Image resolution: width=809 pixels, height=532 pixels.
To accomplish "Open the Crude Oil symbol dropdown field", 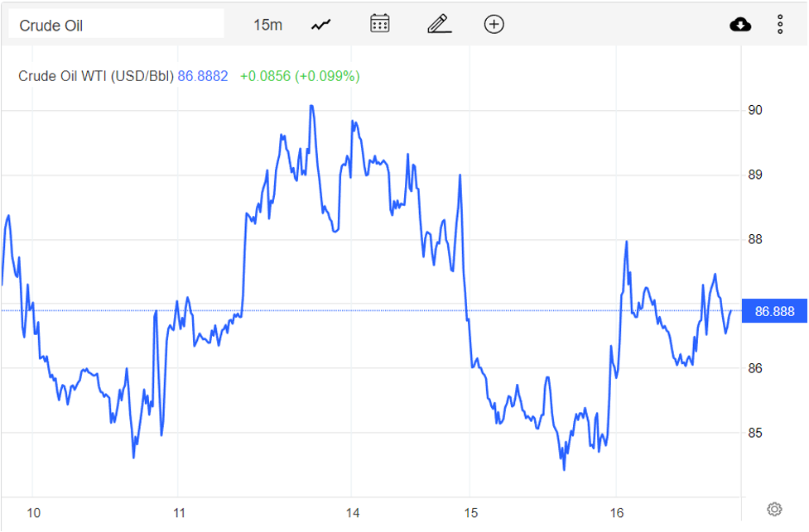I will point(116,23).
